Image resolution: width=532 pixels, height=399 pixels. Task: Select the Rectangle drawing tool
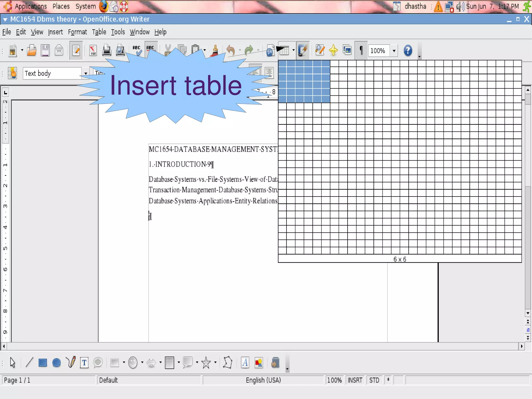[43, 362]
